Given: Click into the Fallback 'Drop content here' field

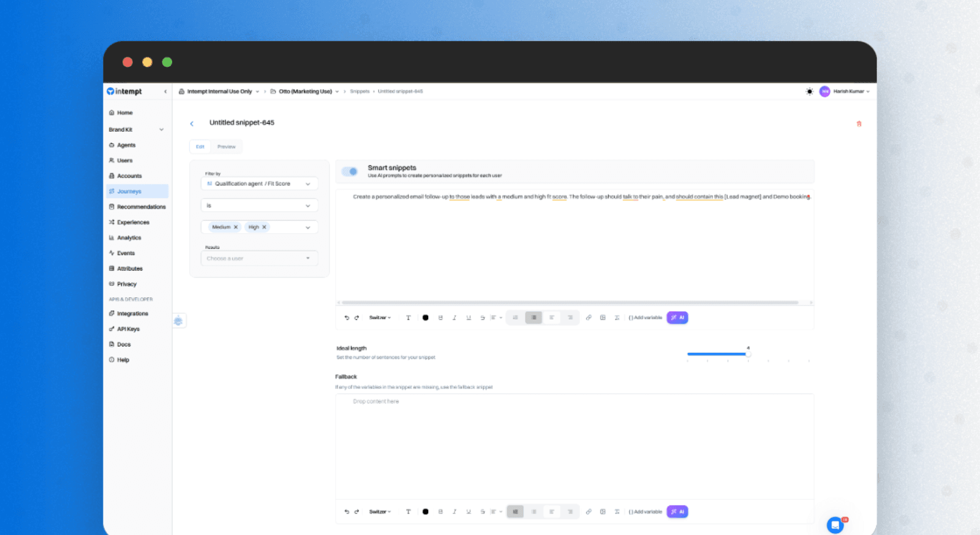Looking at the screenshot, I should pyautogui.click(x=575, y=446).
